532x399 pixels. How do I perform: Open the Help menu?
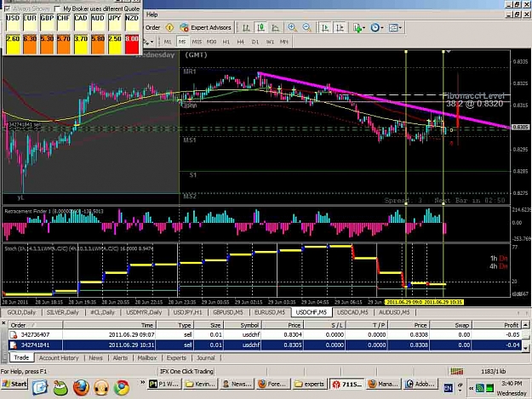pyautogui.click(x=152, y=14)
